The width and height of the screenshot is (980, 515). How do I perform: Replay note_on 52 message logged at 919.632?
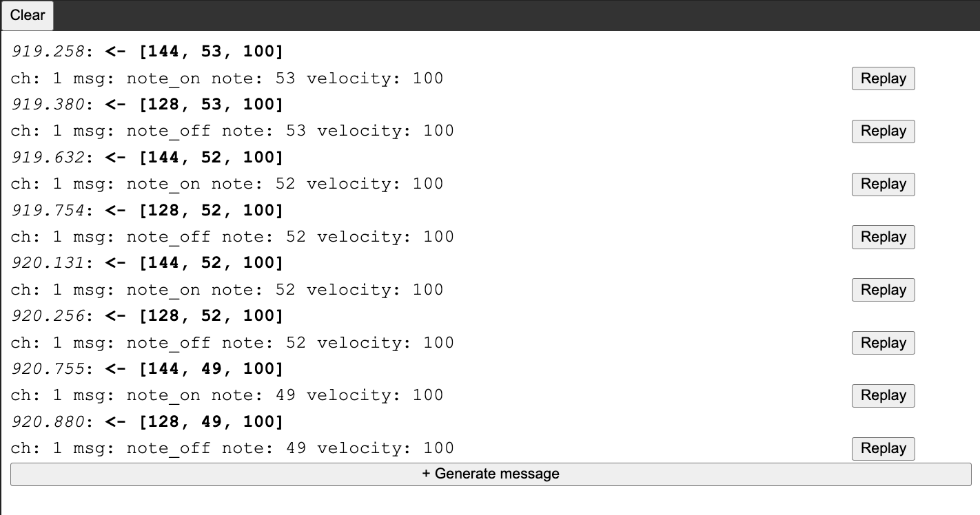[x=883, y=185]
